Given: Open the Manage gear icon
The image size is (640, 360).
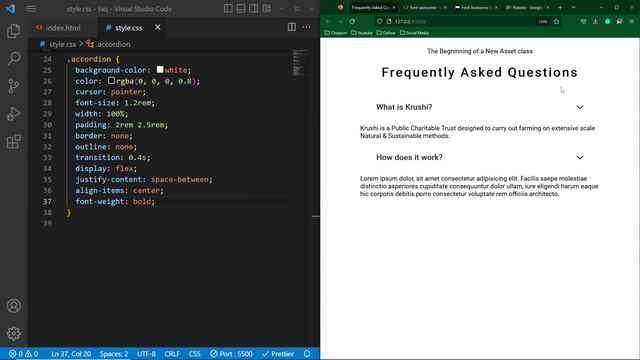Looking at the screenshot, I should (x=13, y=333).
